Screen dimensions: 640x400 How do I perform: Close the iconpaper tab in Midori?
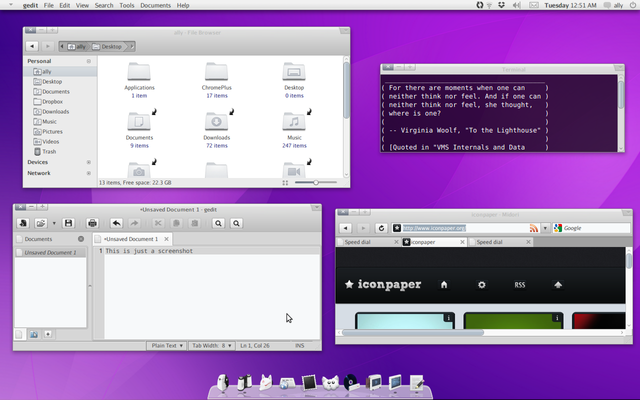point(462,242)
